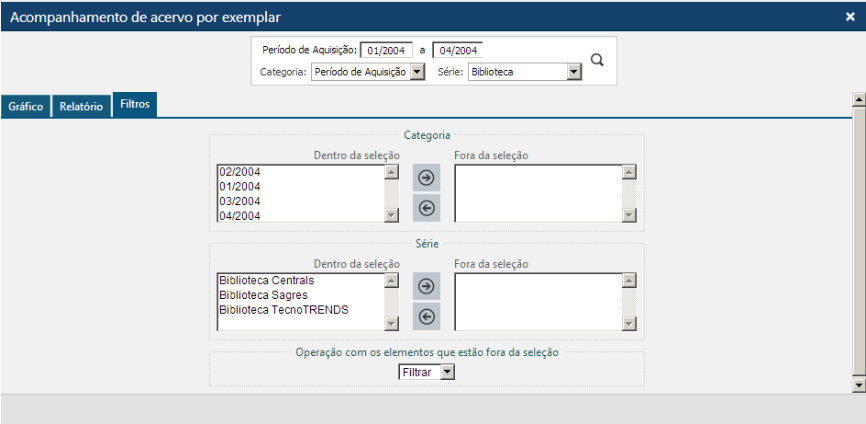Expand the Filtrar operation dropdown
The height and width of the screenshot is (424, 866).
(426, 372)
